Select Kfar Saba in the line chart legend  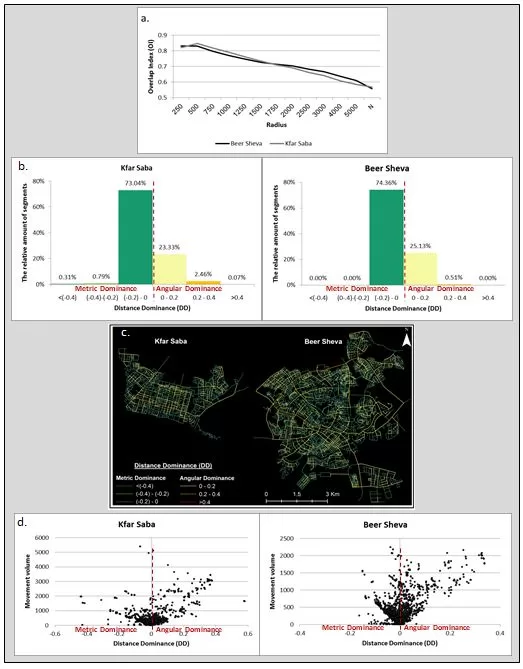coord(291,143)
